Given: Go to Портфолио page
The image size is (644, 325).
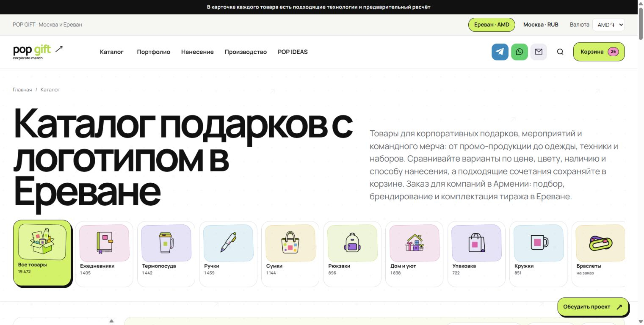Looking at the screenshot, I should [x=154, y=52].
